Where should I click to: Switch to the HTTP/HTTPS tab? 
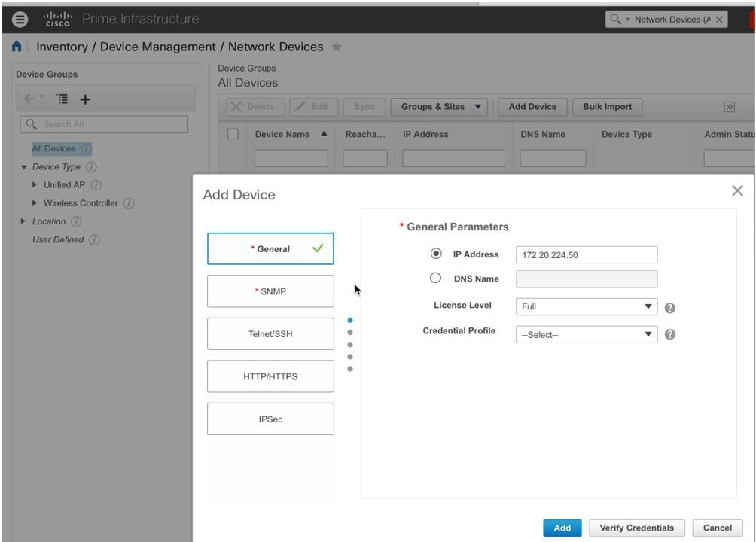pyautogui.click(x=270, y=376)
